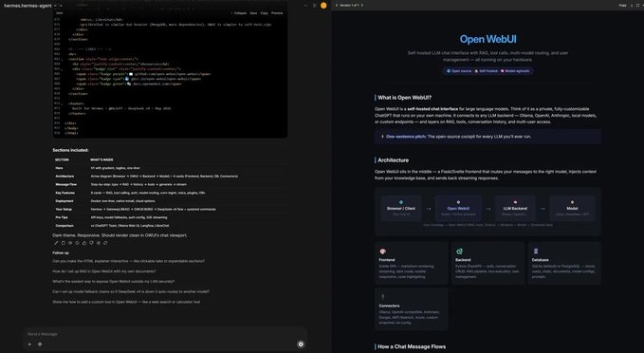The height and width of the screenshot is (353, 644).
Task: Click the Send a Message input field
Action: click(164, 334)
